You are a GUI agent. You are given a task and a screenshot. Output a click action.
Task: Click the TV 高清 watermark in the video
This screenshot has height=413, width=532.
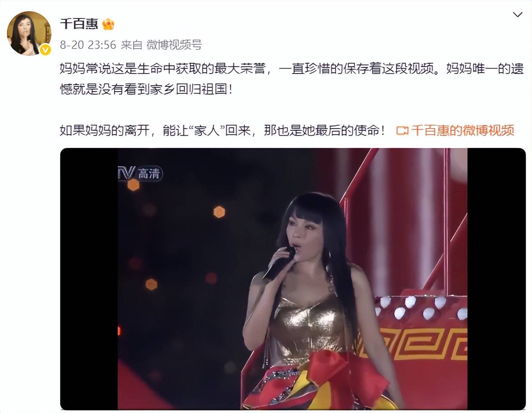tap(141, 173)
